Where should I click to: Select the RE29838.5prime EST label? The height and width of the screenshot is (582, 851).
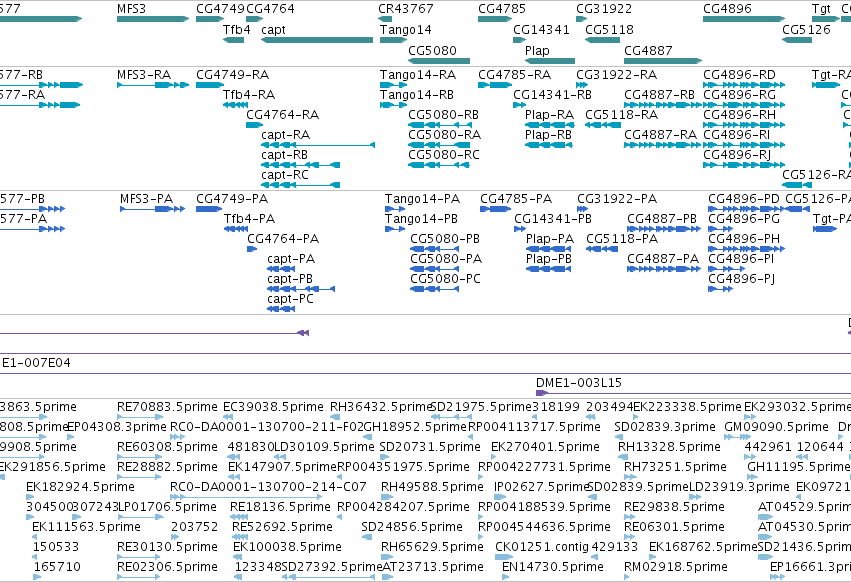tap(674, 507)
